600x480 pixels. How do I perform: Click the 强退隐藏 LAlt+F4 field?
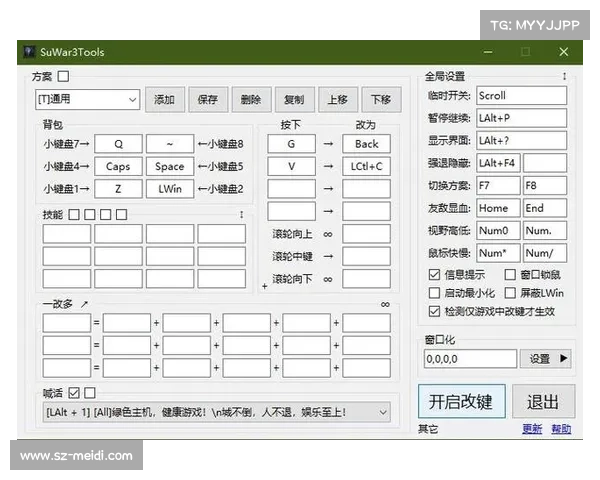tap(498, 163)
